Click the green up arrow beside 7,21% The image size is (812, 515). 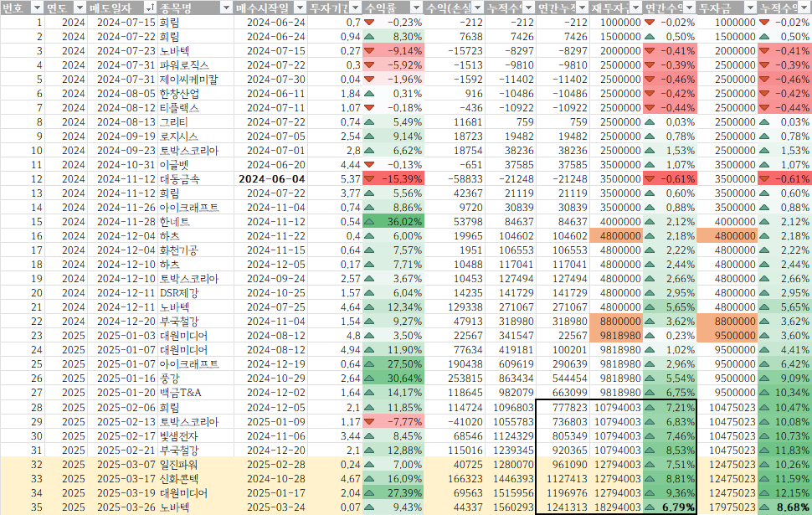[x=650, y=408]
